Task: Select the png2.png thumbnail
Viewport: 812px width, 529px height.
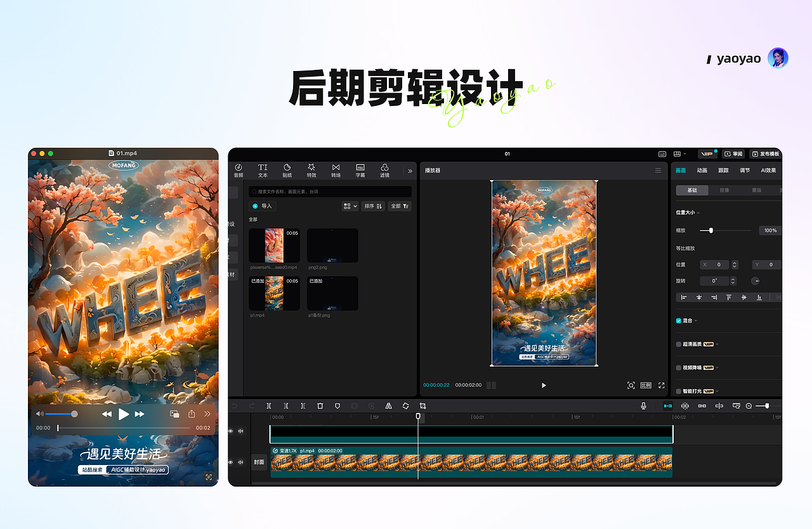Action: pos(332,245)
